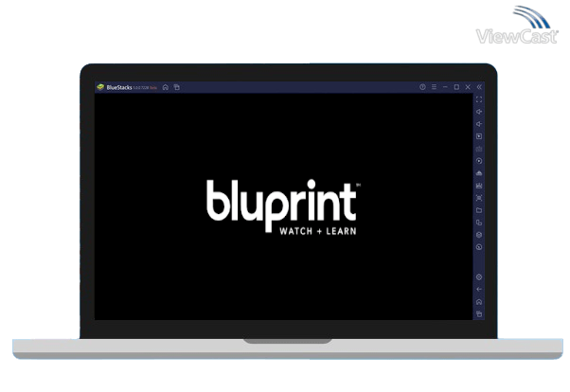Click the Android home icon in sidebar
570x392 pixels.
point(479,302)
